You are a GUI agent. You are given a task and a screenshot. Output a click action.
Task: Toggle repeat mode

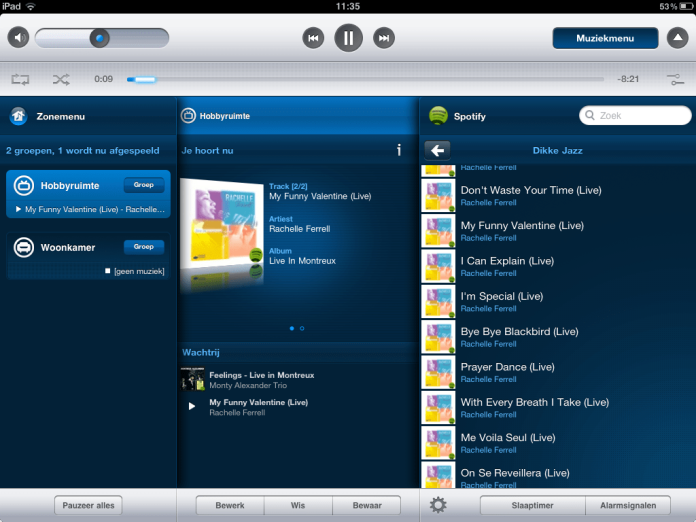tap(20, 79)
